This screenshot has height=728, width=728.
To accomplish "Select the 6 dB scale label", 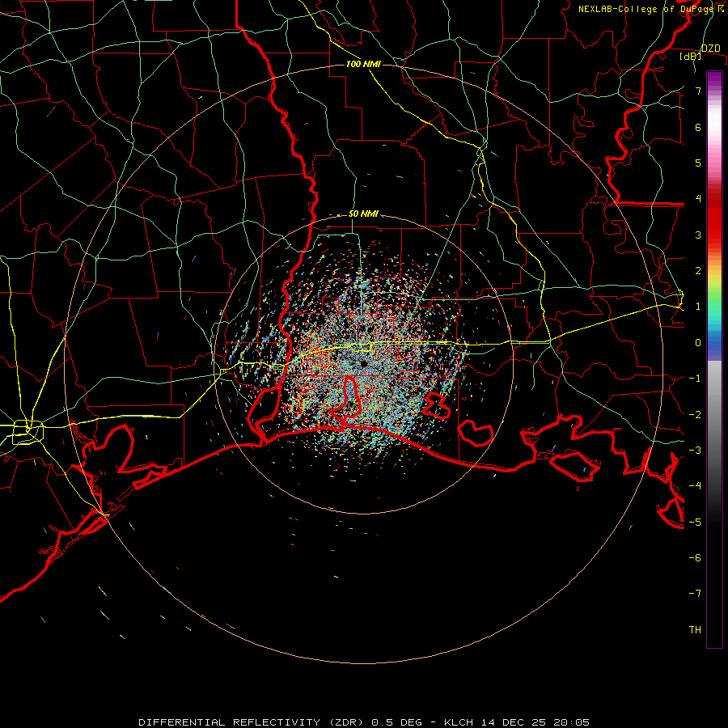I will click(698, 127).
